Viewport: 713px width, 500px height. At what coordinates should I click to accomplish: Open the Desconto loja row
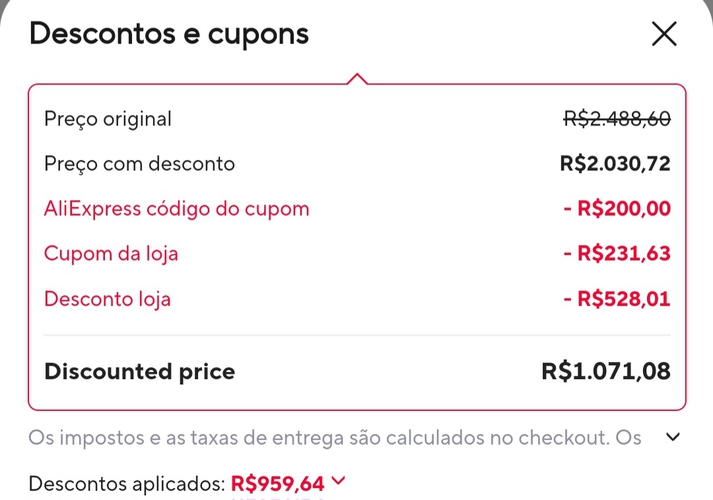pyautogui.click(x=107, y=299)
